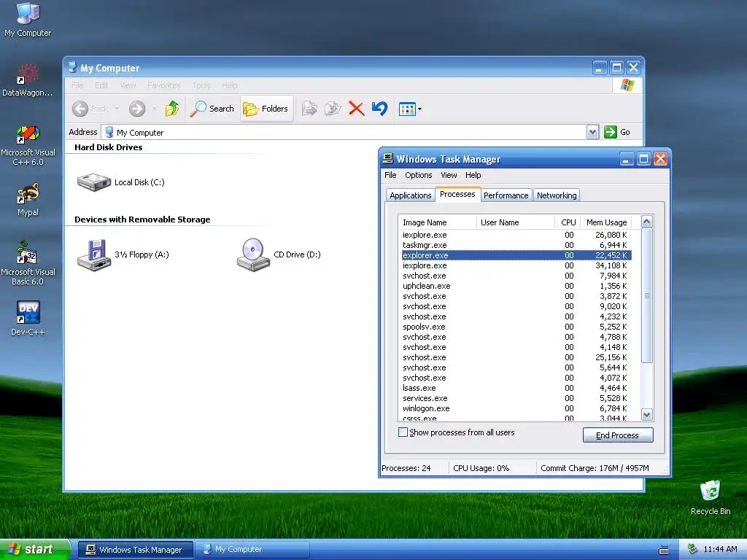Image resolution: width=747 pixels, height=560 pixels.
Task: Select CD Drive (D:) icon
Action: tap(279, 254)
